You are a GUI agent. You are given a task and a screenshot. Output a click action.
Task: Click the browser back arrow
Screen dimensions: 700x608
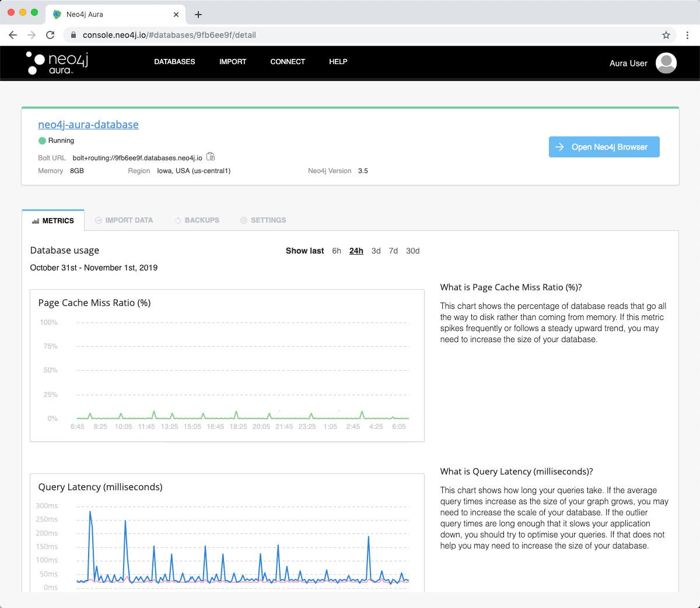(13, 35)
